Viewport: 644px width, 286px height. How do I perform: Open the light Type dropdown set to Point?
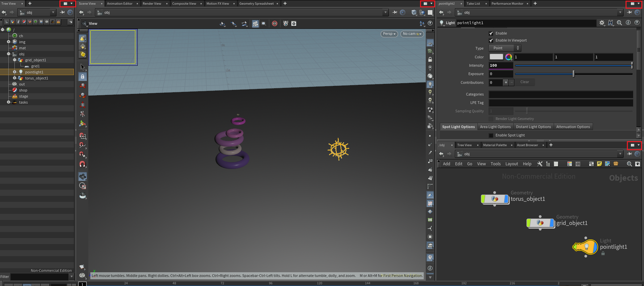pos(505,48)
